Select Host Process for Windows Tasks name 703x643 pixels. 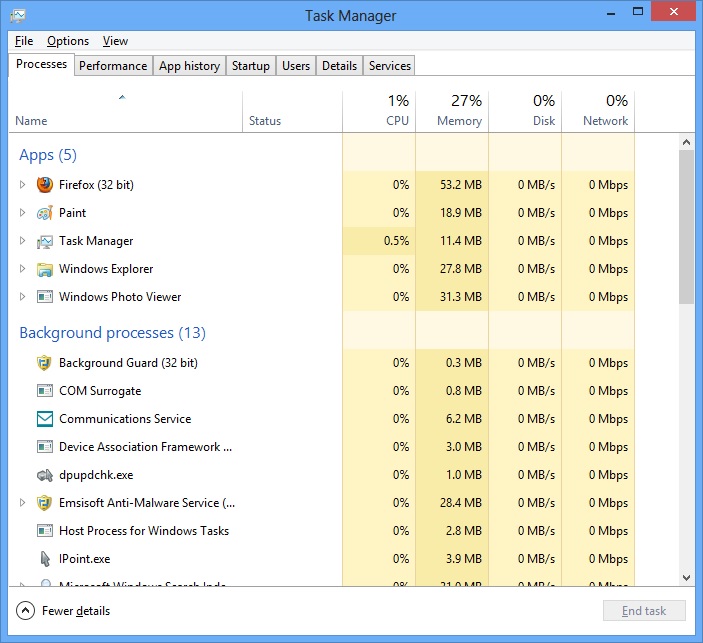[x=144, y=531]
